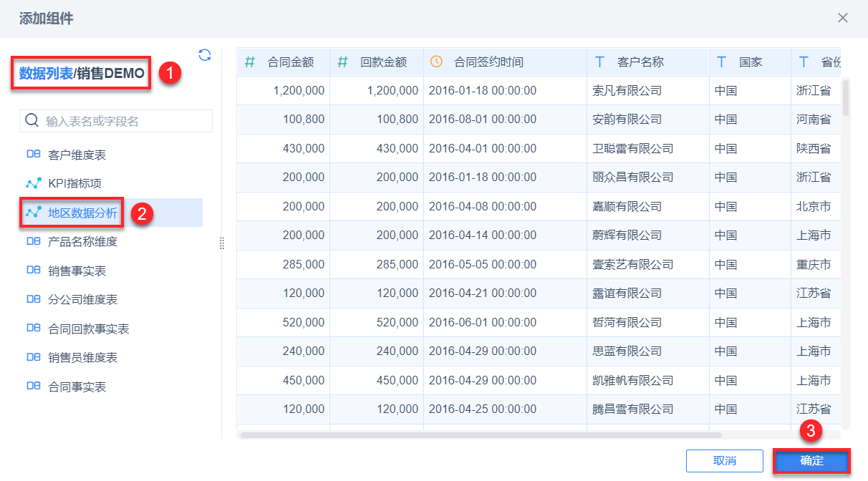
Task: Click the 合同签约时间 column header
Action: (x=505, y=62)
